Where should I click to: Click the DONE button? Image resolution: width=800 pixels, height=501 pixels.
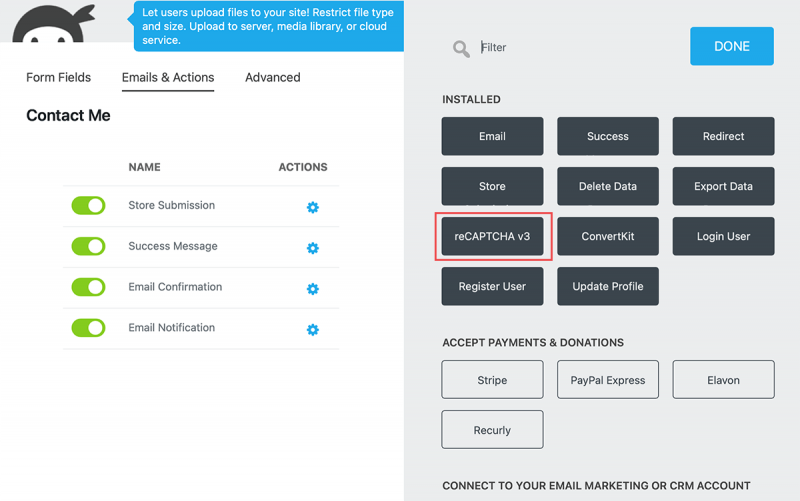point(732,46)
